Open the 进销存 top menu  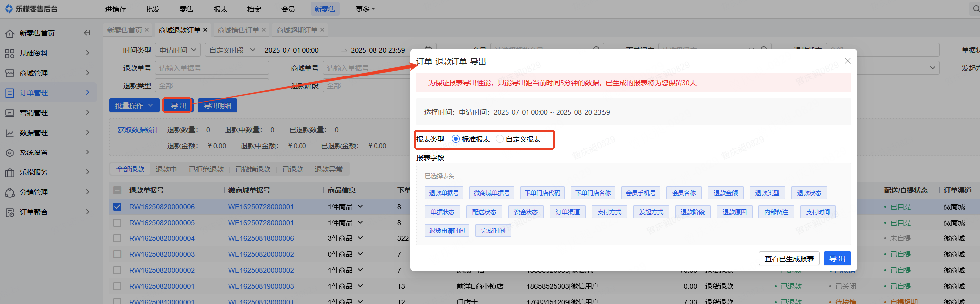click(116, 9)
